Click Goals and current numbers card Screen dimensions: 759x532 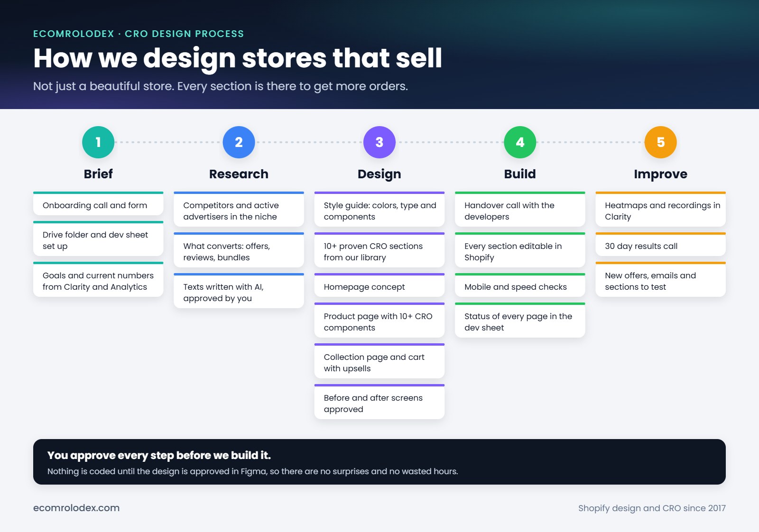click(98, 279)
